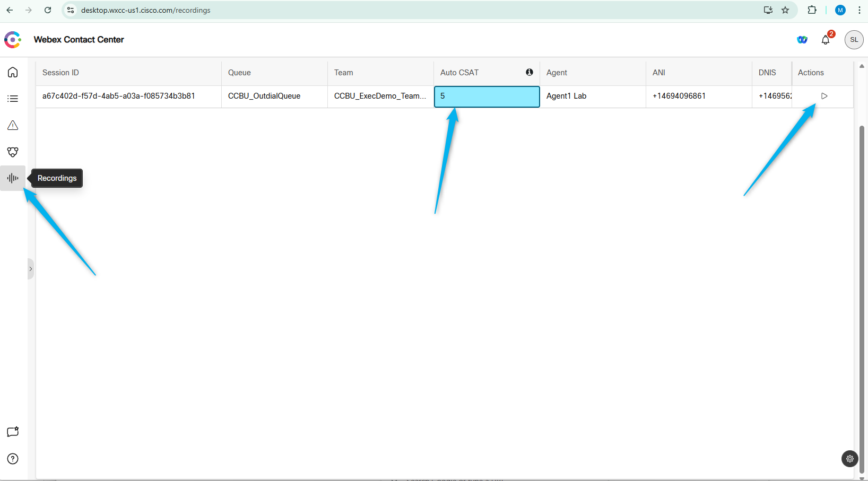Bookmark this page with the star icon
868x481 pixels.
(785, 10)
